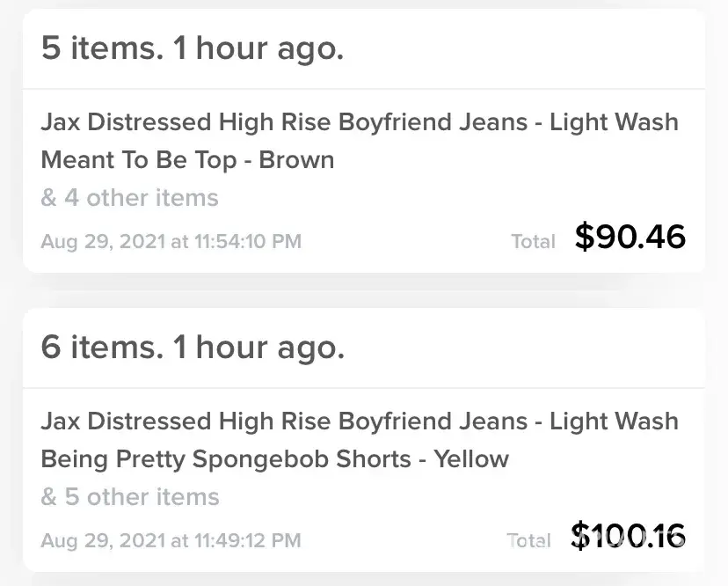Click "Light Wash" in the 6-item order
Screen dimensions: 728x586
click(x=614, y=421)
